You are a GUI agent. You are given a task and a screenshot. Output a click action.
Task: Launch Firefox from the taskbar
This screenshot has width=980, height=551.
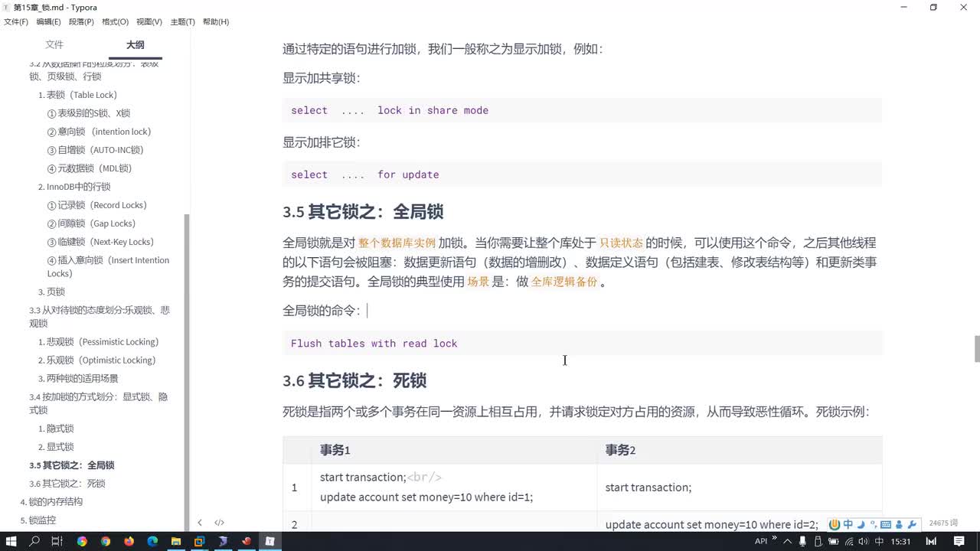pyautogui.click(x=129, y=541)
